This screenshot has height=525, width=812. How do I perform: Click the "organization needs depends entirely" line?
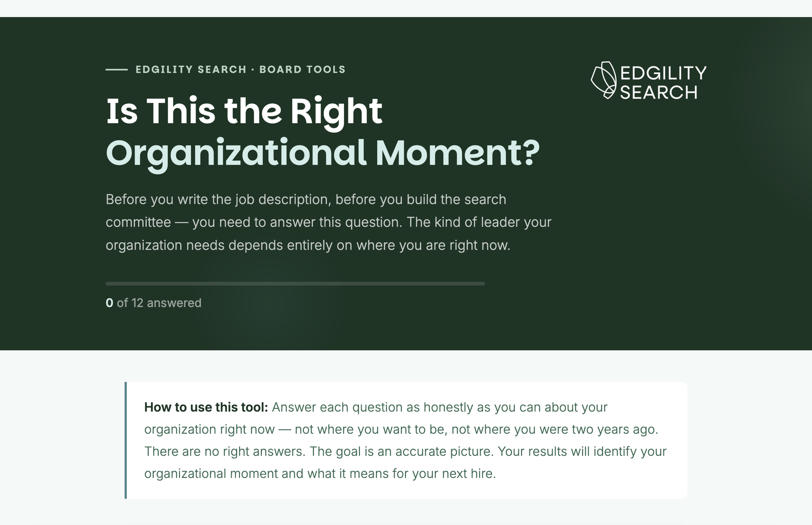pos(308,245)
